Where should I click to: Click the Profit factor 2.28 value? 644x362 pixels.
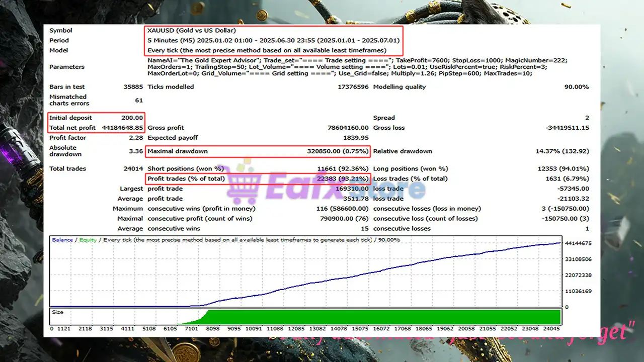[136, 138]
